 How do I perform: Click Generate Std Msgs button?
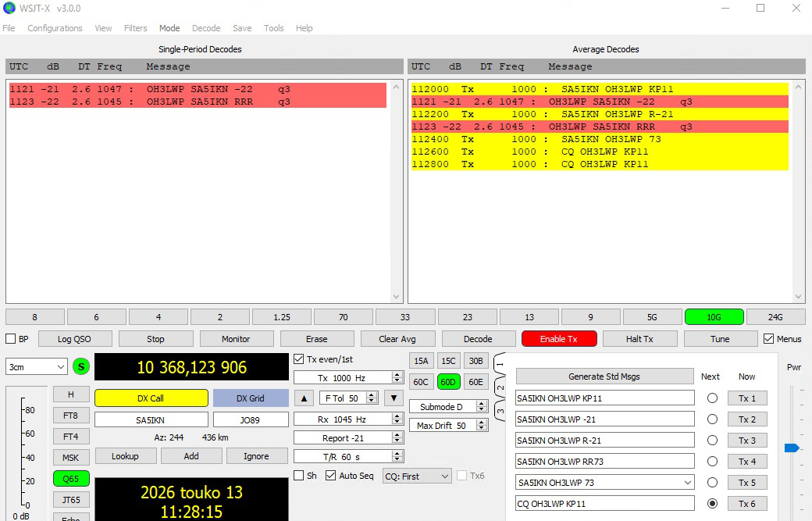(x=604, y=376)
